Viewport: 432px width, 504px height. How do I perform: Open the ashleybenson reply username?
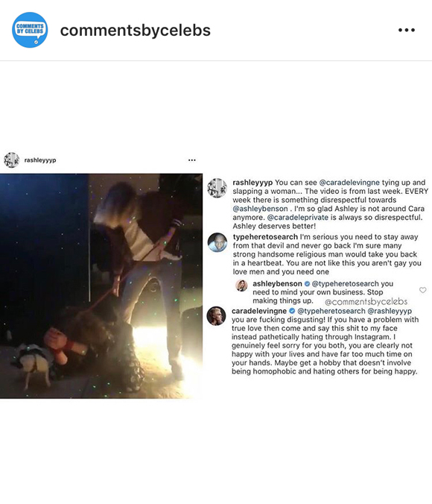coord(277,284)
